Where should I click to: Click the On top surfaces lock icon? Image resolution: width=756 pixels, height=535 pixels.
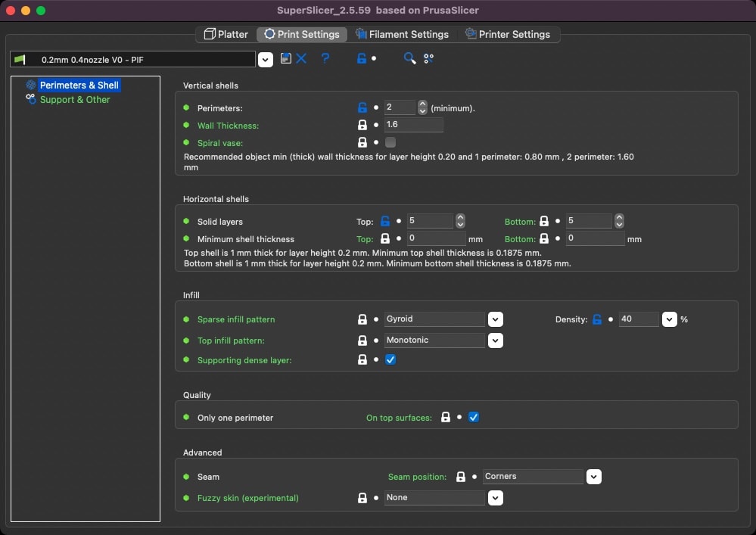(446, 418)
